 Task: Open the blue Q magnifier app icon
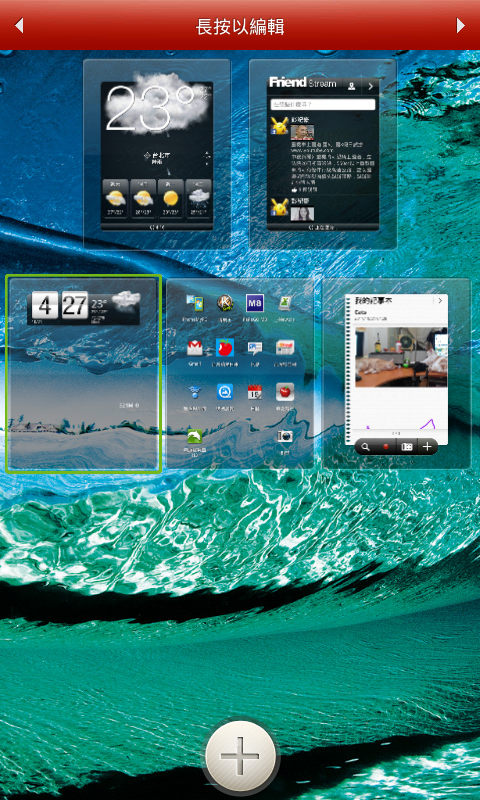[225, 392]
